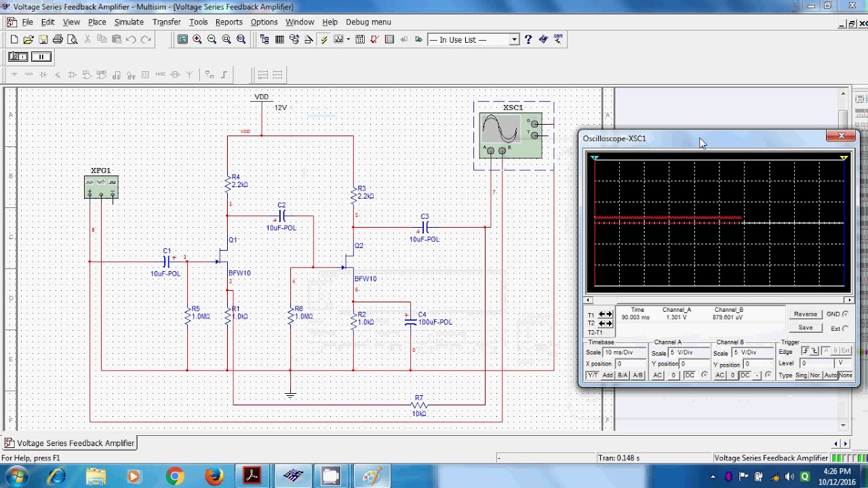
Task: Click the Save diskette toolbar icon
Action: pyautogui.click(x=43, y=40)
